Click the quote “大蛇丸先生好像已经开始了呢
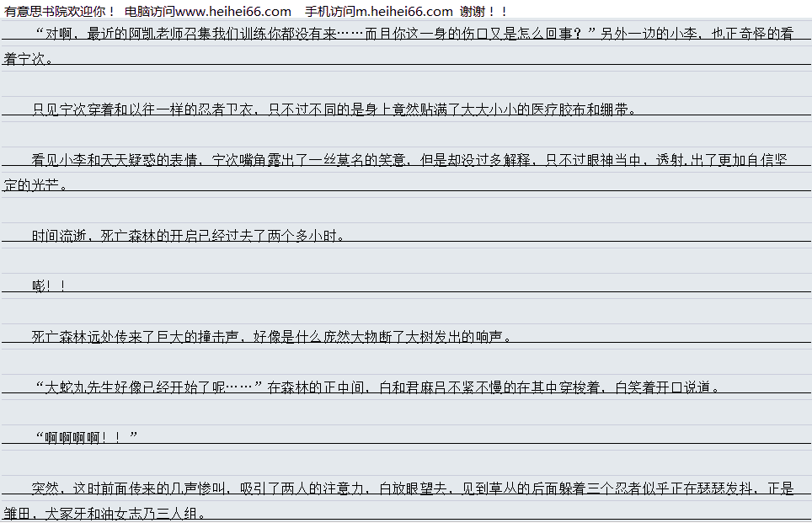The image size is (812, 523). pyautogui.click(x=147, y=387)
